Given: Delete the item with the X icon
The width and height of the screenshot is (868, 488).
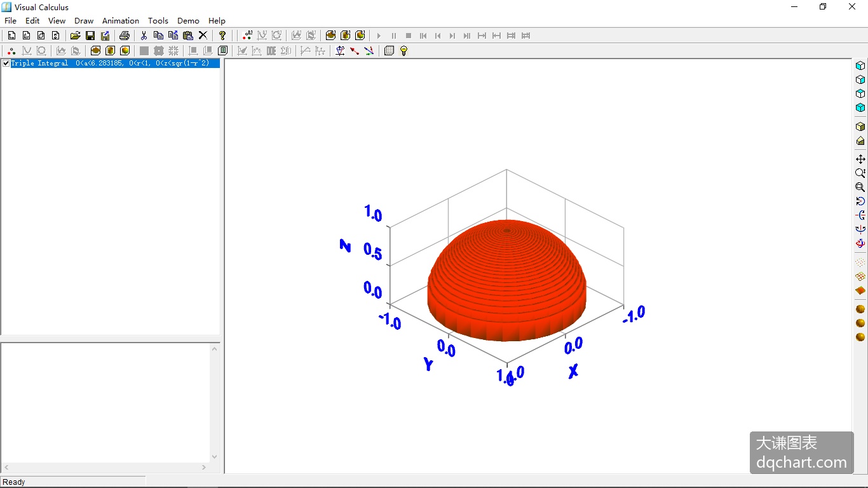Looking at the screenshot, I should (x=203, y=36).
